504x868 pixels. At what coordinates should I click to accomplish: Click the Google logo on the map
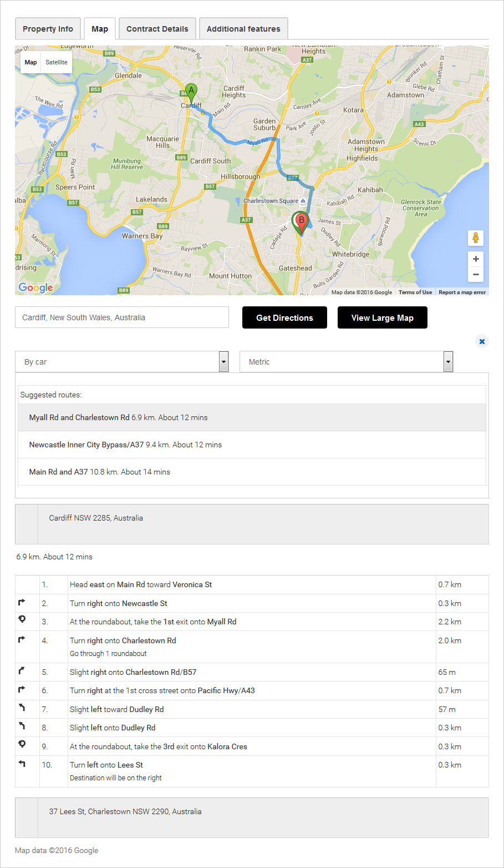point(36,287)
